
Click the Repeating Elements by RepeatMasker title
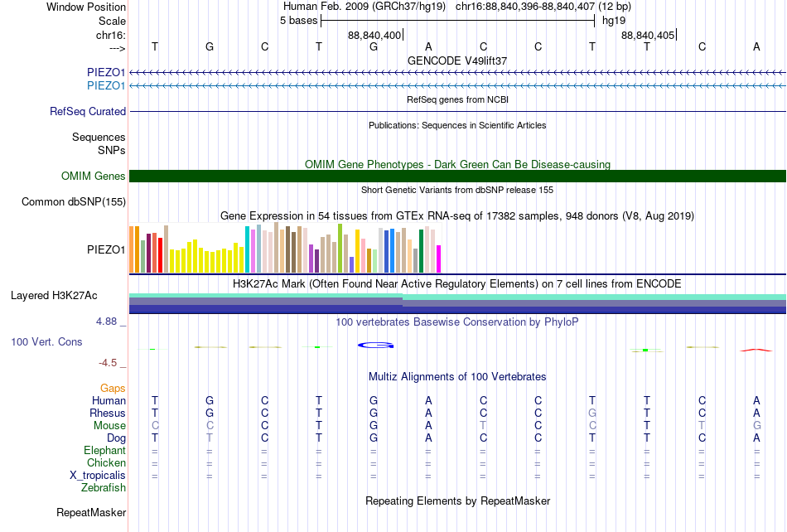pyautogui.click(x=458, y=501)
